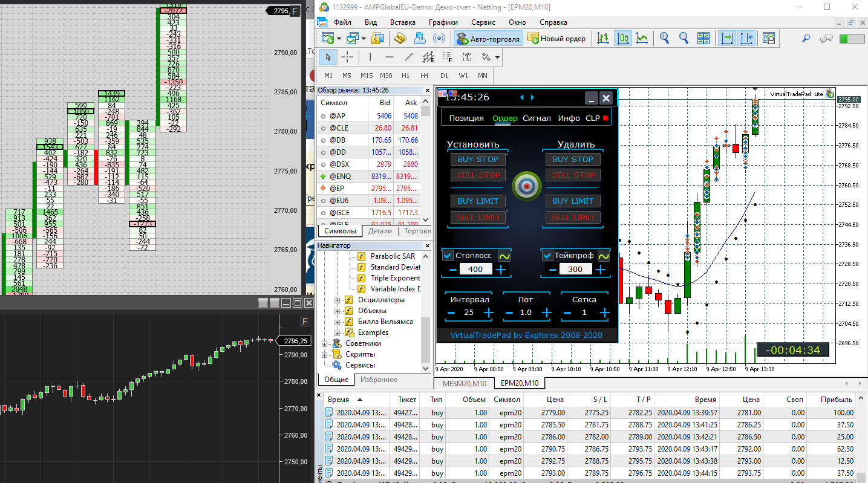Open the Графики menu
The width and height of the screenshot is (868, 483).
443,22
